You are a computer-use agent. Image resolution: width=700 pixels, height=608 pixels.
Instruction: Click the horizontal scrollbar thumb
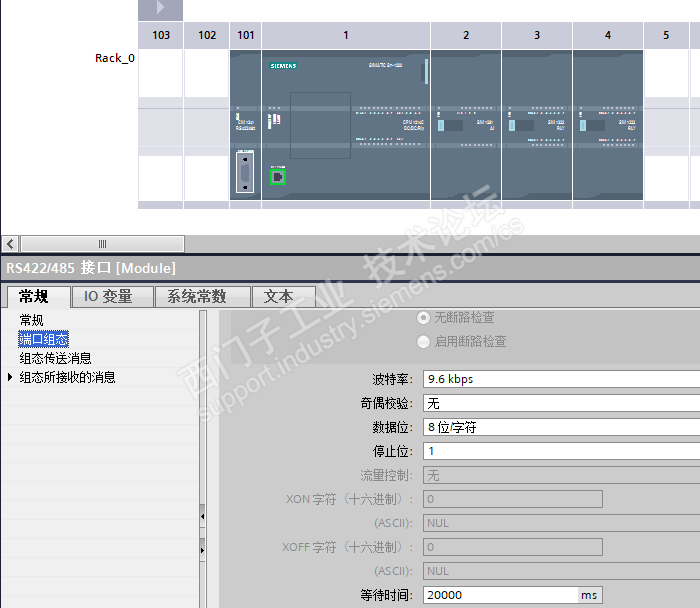pos(102,244)
